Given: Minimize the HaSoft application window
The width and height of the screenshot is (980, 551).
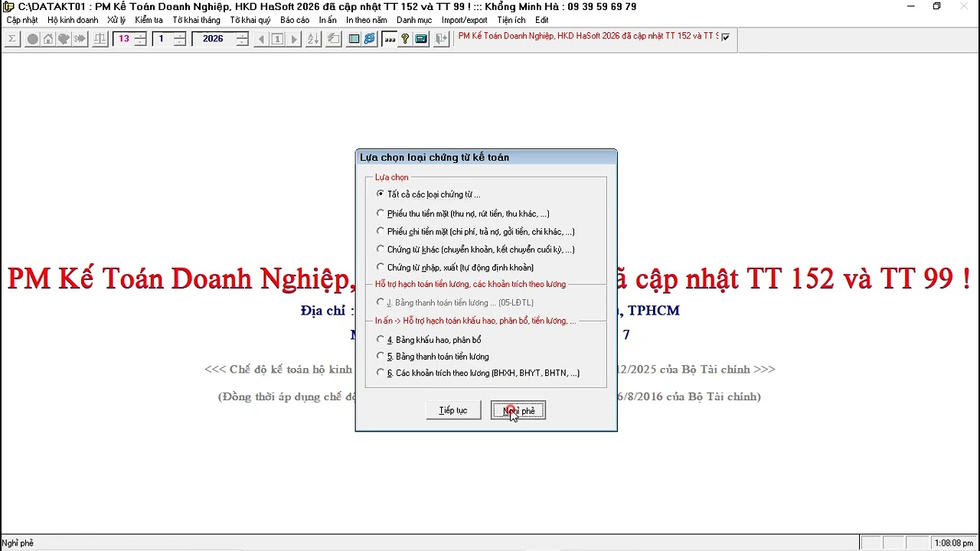Looking at the screenshot, I should click(910, 7).
